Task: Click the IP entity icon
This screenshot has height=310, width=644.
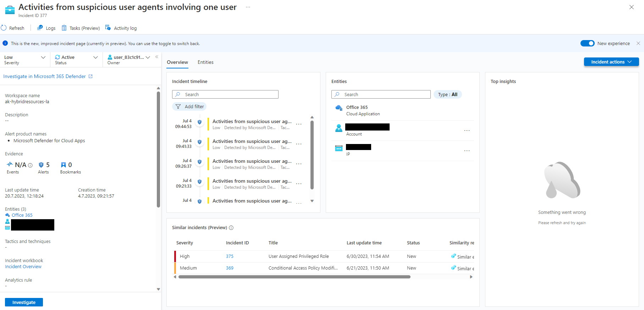Action: tap(339, 148)
